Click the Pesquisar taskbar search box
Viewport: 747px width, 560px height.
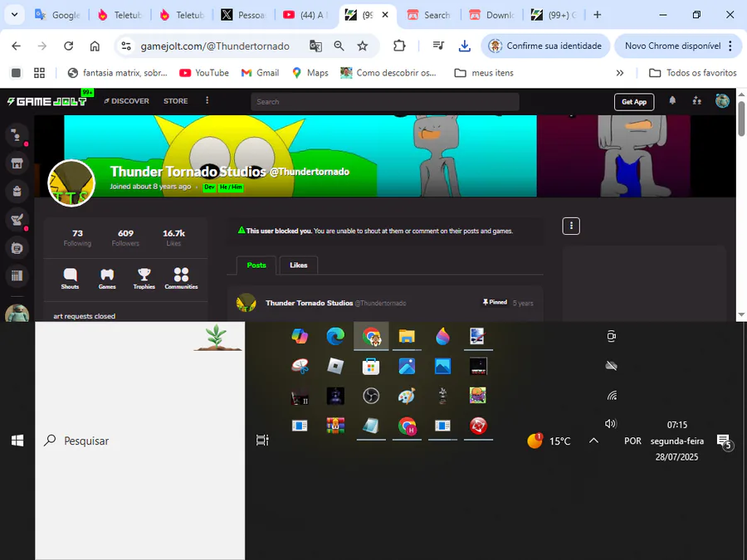pos(140,441)
